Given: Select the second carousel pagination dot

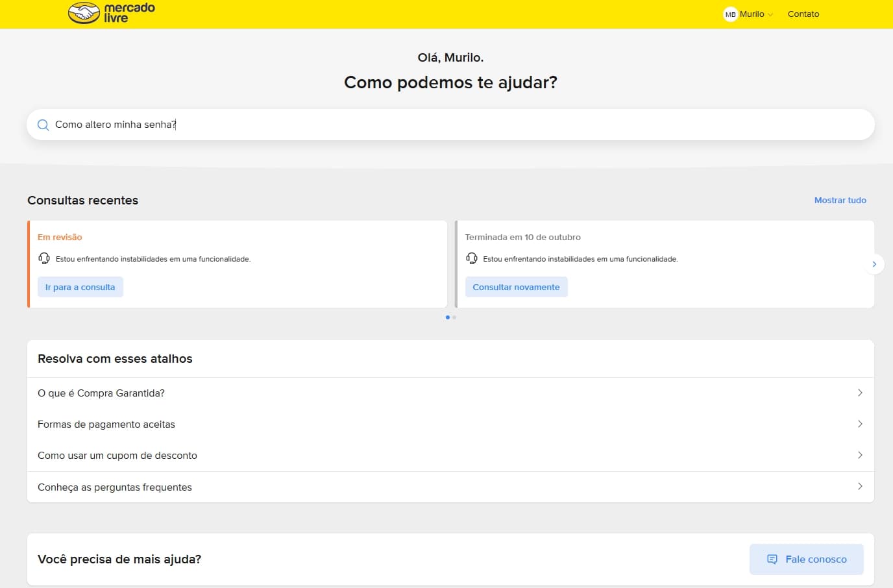Looking at the screenshot, I should point(454,317).
